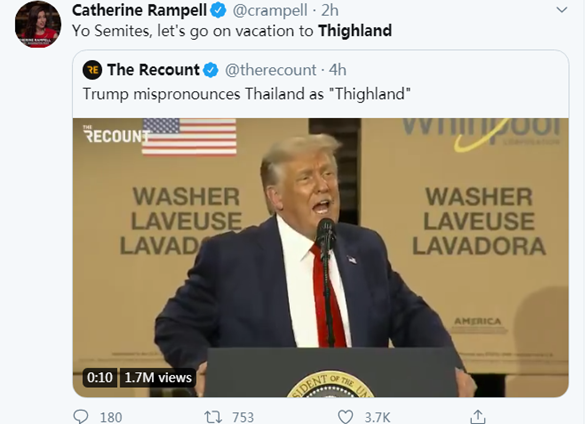Open the quoted tweet's 4h timestamp
Image resolution: width=588 pixels, height=426 pixels.
[338, 70]
